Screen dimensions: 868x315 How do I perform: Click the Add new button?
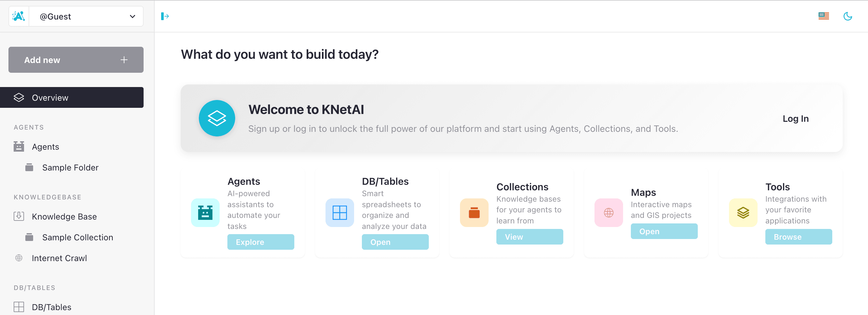click(76, 60)
